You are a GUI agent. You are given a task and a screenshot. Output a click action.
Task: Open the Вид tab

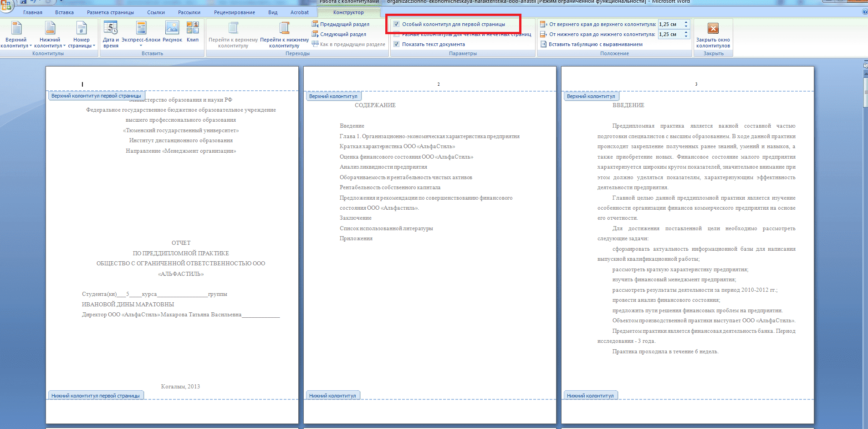(x=273, y=12)
